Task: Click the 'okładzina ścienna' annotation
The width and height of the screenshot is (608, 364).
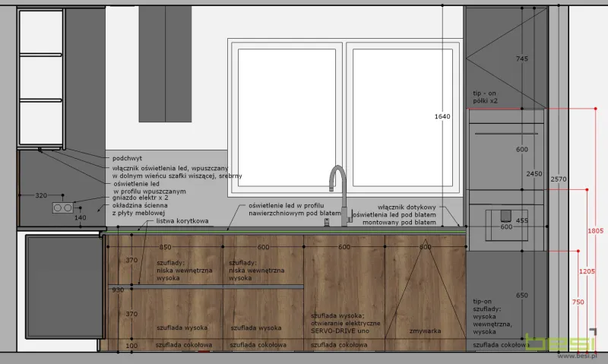Action: [140, 205]
